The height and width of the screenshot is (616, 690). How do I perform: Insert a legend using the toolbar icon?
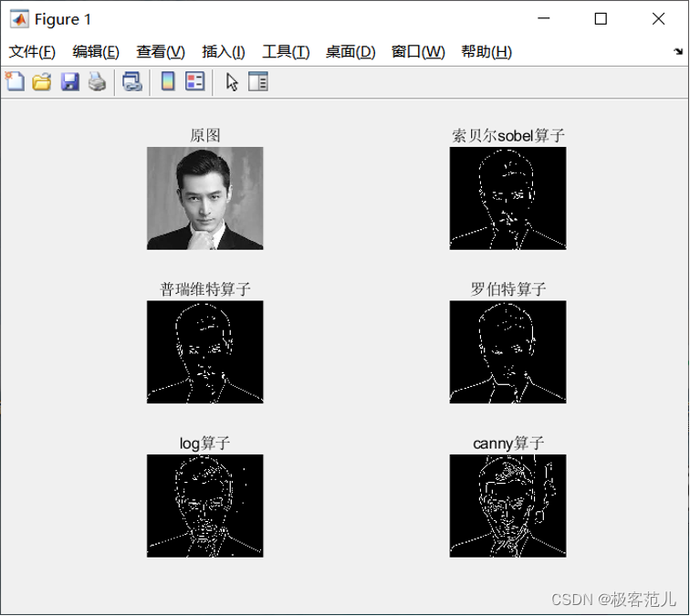pos(195,81)
